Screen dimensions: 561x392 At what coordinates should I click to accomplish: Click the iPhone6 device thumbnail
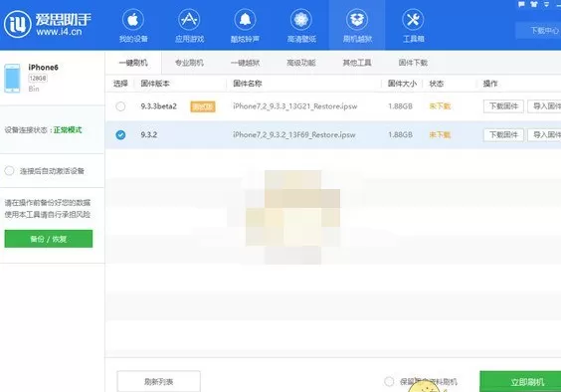pyautogui.click(x=13, y=78)
